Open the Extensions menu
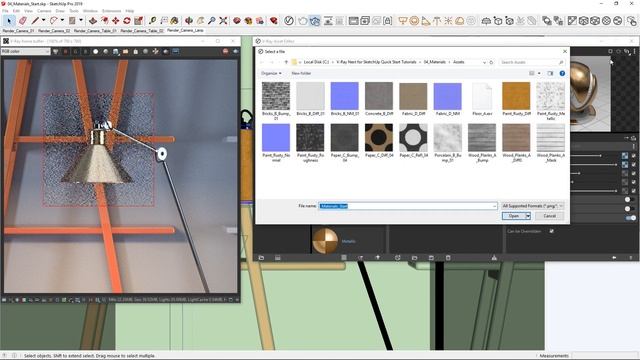Screen dimensions: 640x360 coord(111,11)
